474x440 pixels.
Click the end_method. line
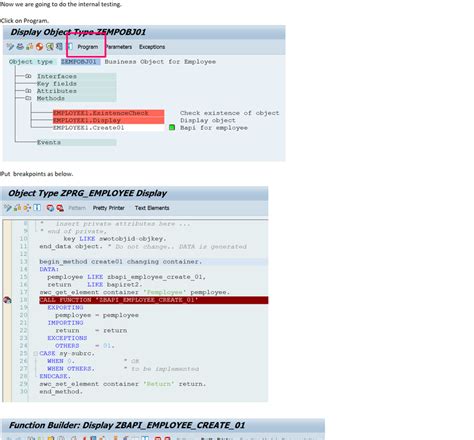[x=61, y=391]
